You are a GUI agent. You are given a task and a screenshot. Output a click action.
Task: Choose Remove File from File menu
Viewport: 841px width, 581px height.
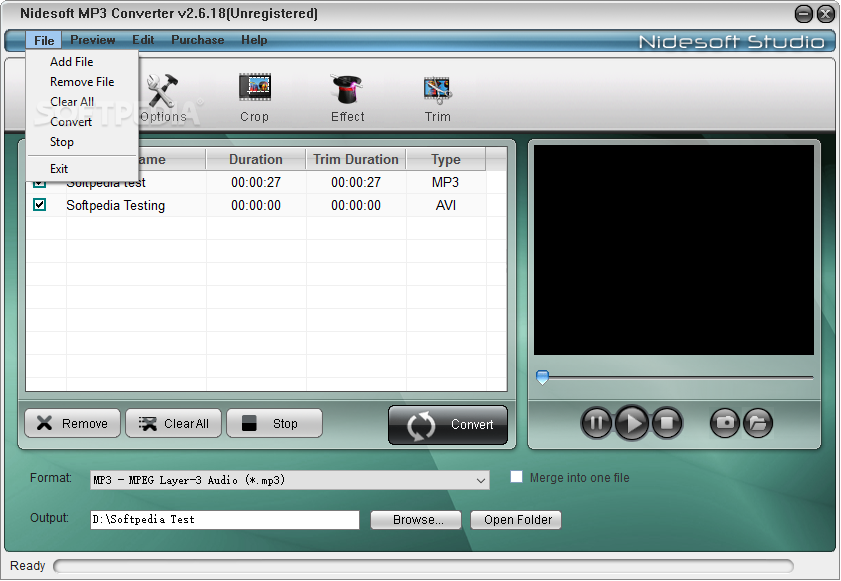(x=82, y=82)
